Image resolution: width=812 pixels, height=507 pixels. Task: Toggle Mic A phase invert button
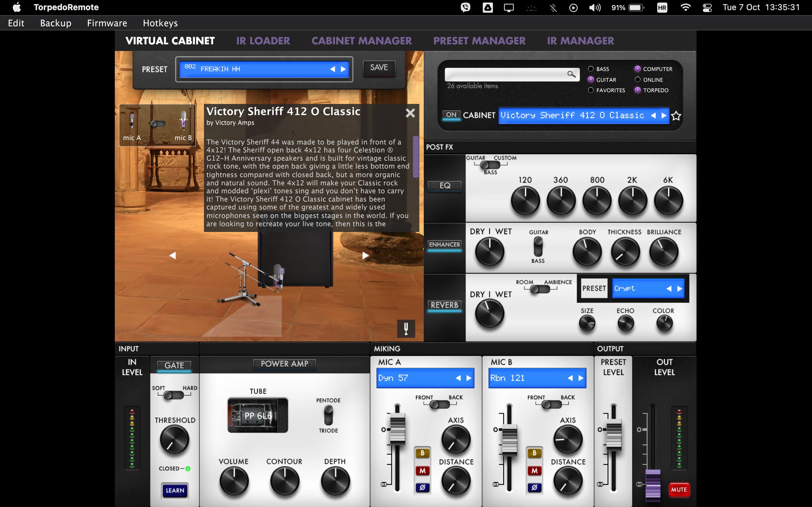[422, 487]
